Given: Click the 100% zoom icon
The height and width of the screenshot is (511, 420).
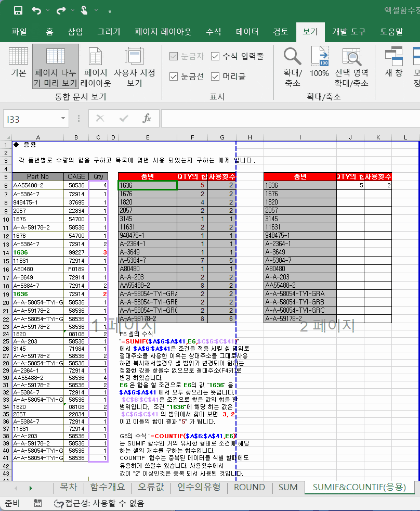Looking at the screenshot, I should point(319,62).
